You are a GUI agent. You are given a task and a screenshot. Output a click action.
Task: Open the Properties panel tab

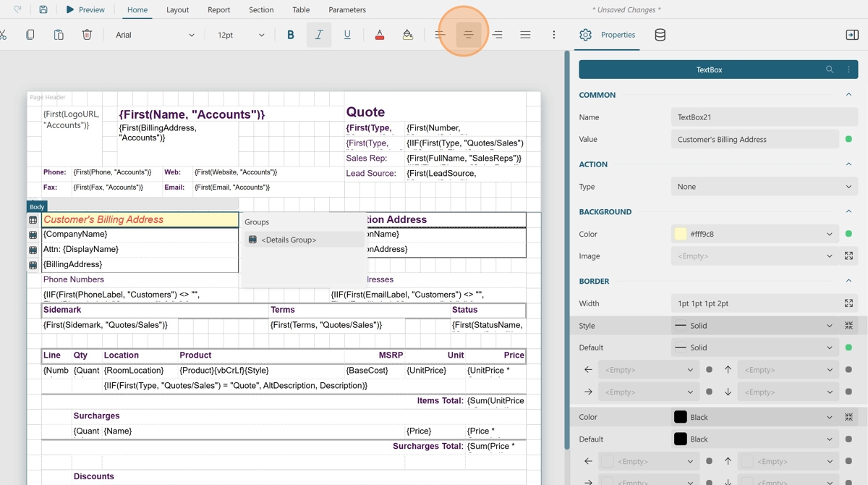point(608,35)
